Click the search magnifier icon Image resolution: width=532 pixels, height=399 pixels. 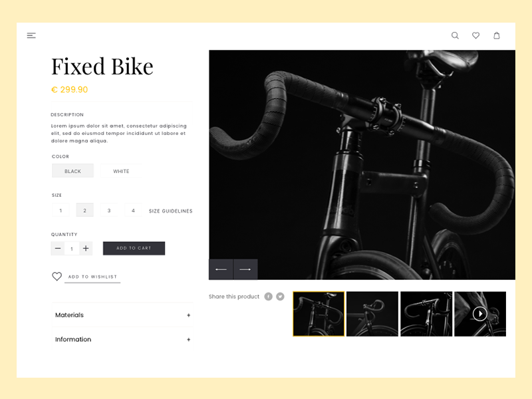tap(455, 35)
